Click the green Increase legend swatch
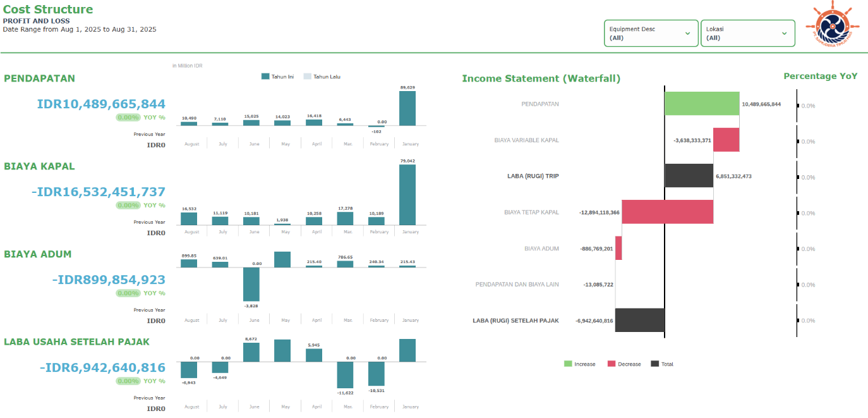 [568, 364]
